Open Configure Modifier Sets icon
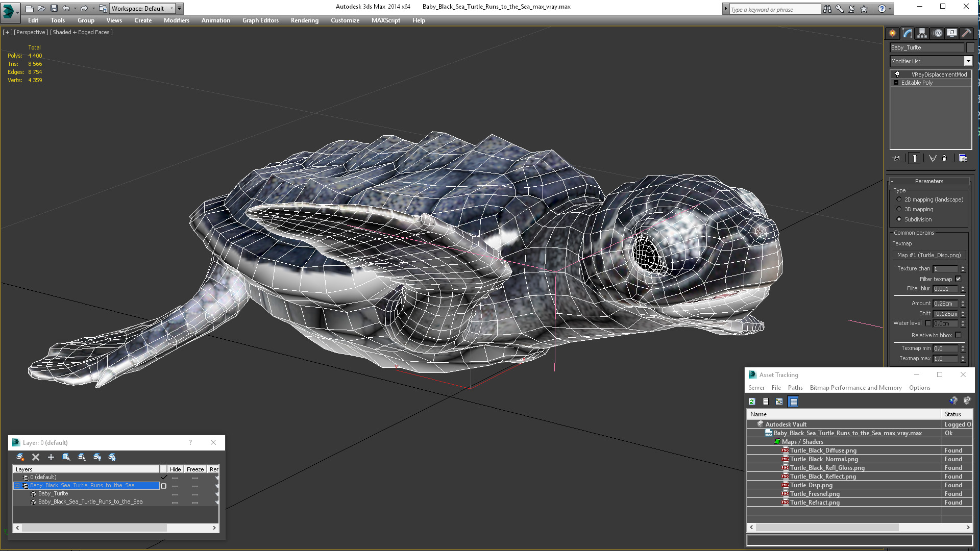The height and width of the screenshot is (551, 980). point(963,158)
